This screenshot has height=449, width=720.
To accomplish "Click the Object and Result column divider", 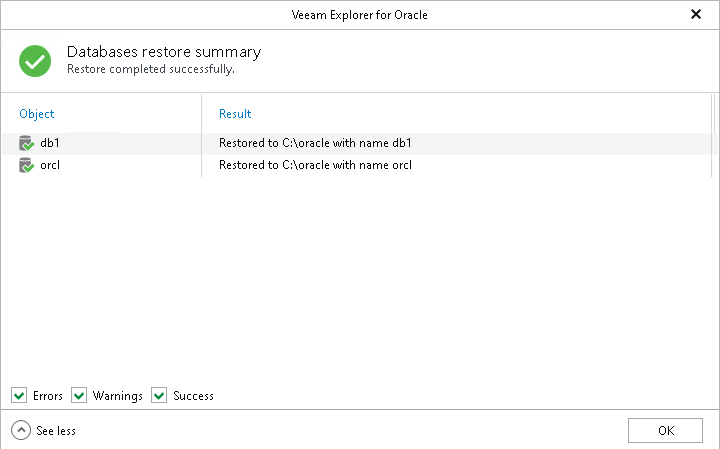I will click(202, 114).
